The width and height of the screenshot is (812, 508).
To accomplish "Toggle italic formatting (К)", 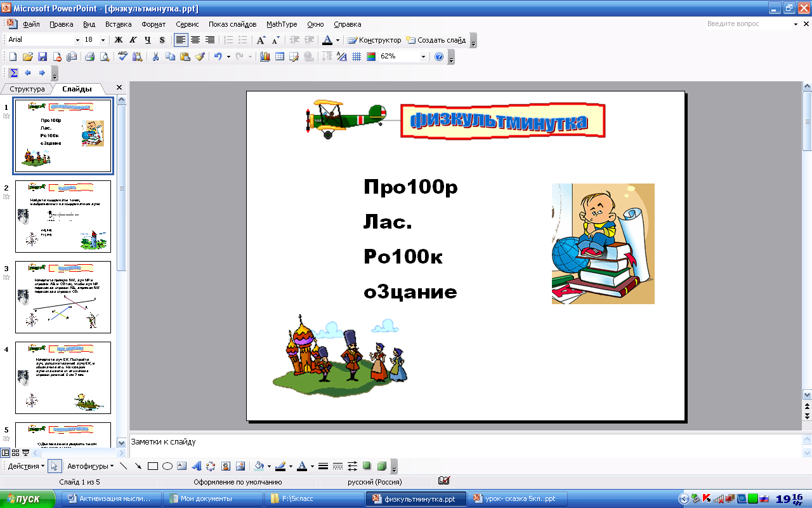I will pyautogui.click(x=133, y=40).
